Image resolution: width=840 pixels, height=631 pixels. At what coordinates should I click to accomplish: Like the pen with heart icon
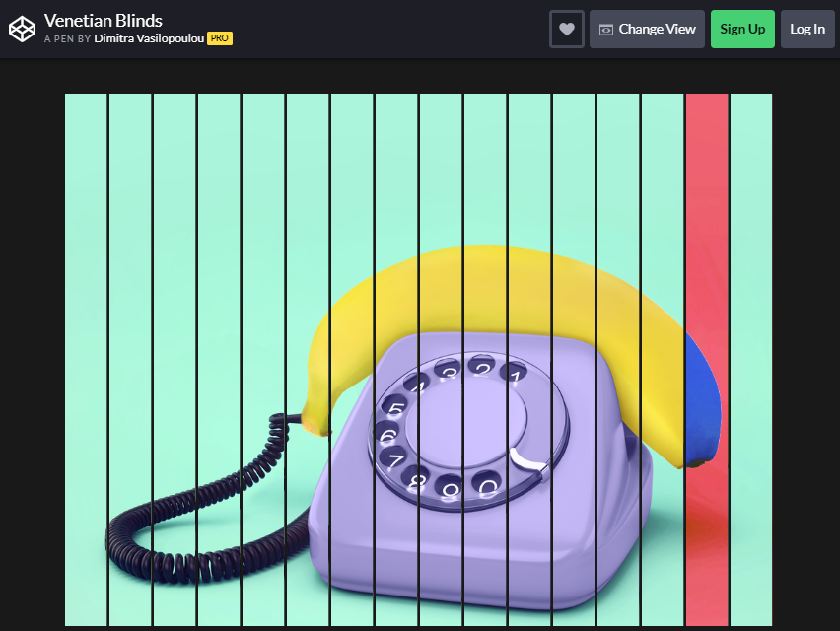[x=567, y=29]
